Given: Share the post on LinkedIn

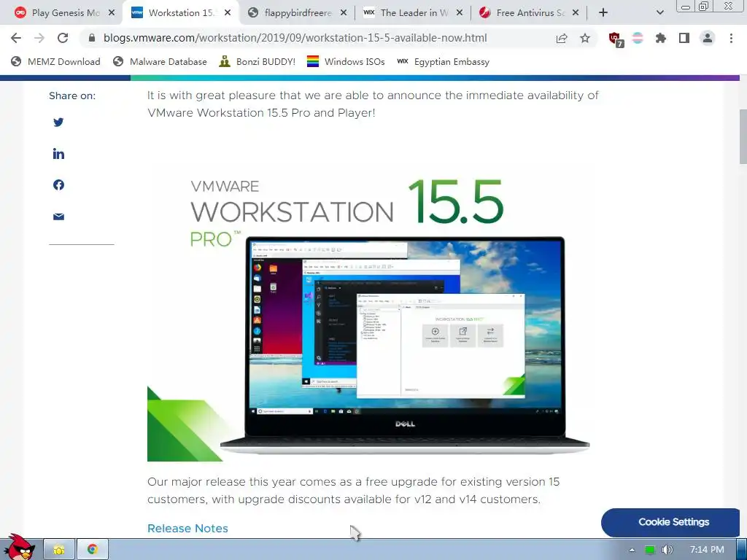Looking at the screenshot, I should tap(58, 153).
